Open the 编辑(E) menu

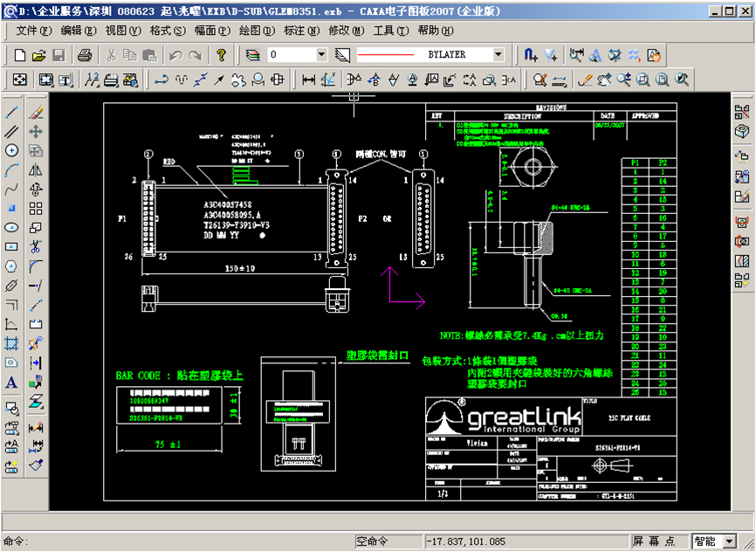click(79, 31)
